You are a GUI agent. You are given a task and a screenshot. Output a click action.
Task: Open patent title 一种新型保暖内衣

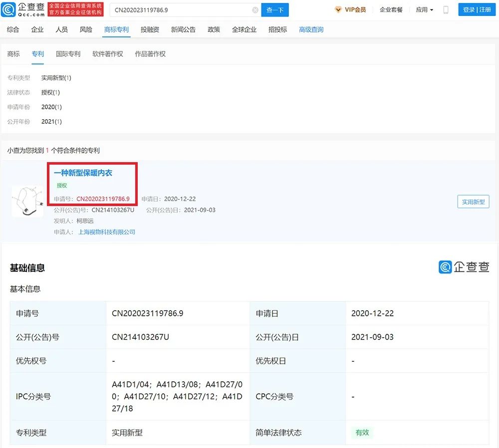coord(83,173)
